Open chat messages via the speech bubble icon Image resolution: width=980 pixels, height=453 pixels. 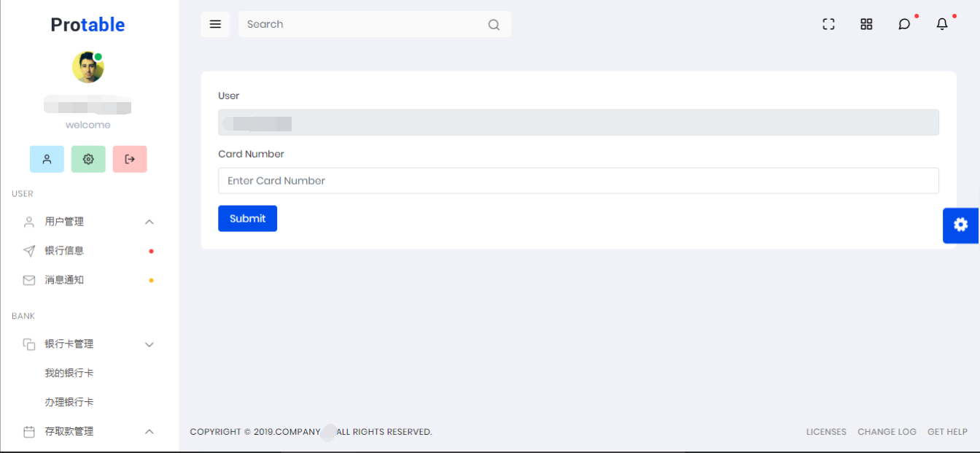pyautogui.click(x=904, y=24)
